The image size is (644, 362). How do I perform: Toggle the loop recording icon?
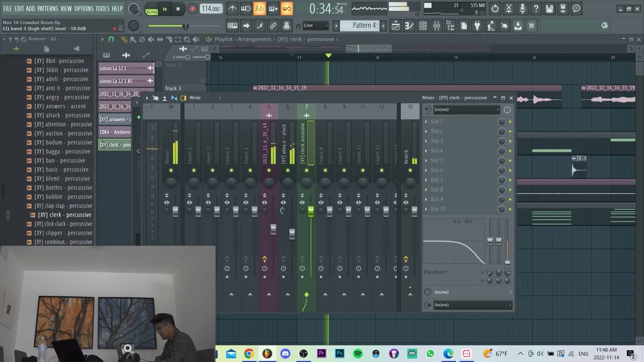pyautogui.click(x=286, y=9)
